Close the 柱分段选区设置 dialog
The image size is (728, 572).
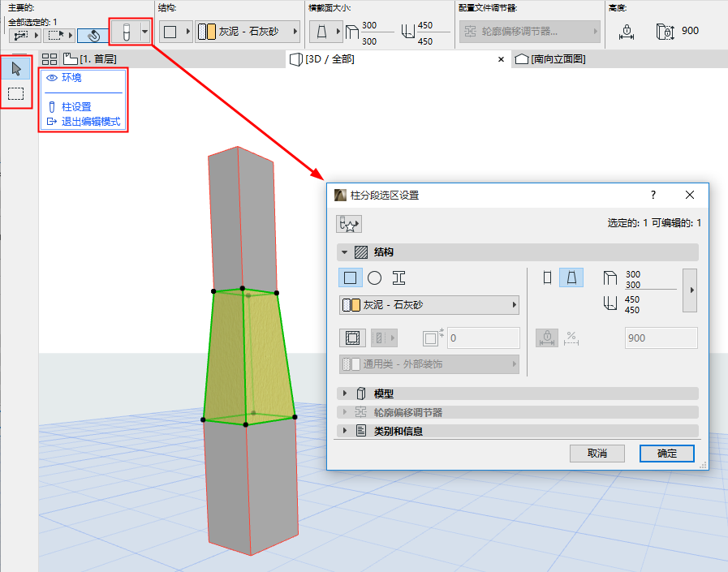(x=690, y=195)
